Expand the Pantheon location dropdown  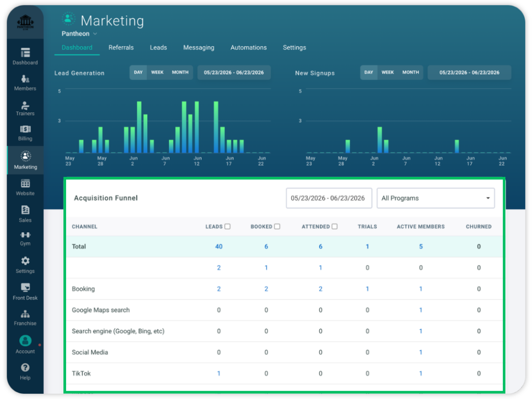(x=79, y=34)
